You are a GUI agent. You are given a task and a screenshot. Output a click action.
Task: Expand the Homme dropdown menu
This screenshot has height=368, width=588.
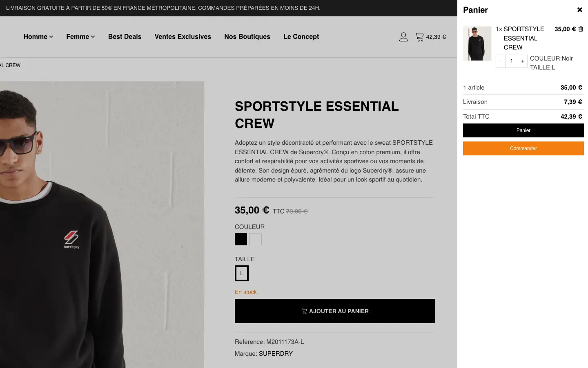pos(38,37)
